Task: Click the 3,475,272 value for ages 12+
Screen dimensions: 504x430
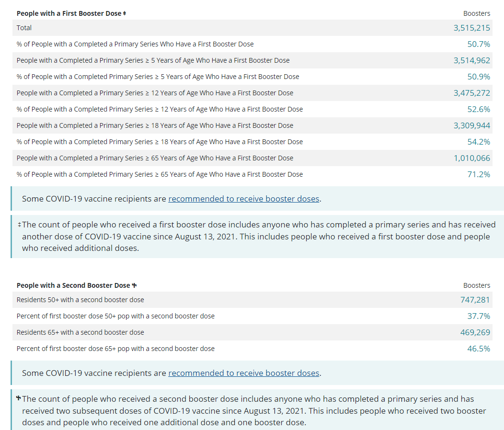Action: point(471,93)
